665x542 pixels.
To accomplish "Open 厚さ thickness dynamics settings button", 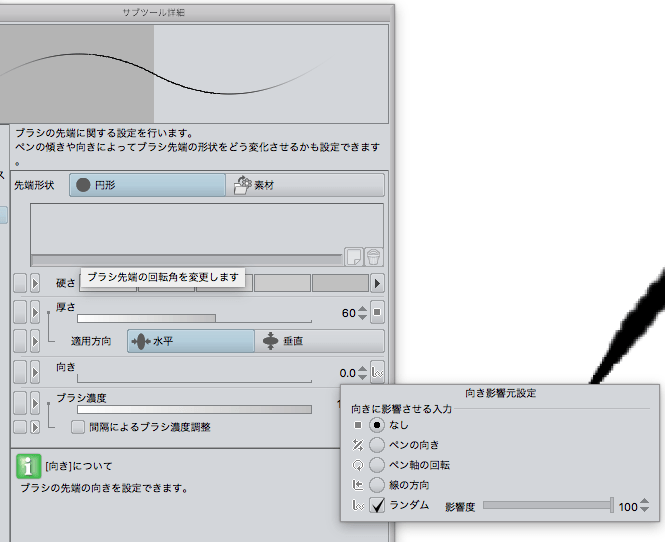I will 377,313.
